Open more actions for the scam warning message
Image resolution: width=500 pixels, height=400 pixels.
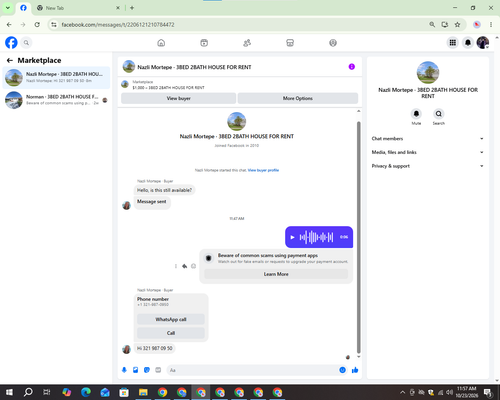click(176, 266)
